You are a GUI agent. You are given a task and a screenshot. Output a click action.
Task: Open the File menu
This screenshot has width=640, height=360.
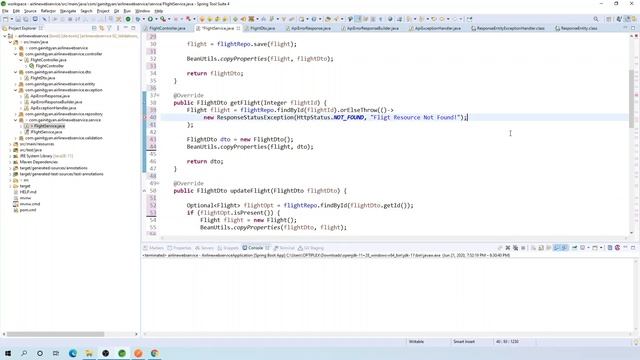5,11
